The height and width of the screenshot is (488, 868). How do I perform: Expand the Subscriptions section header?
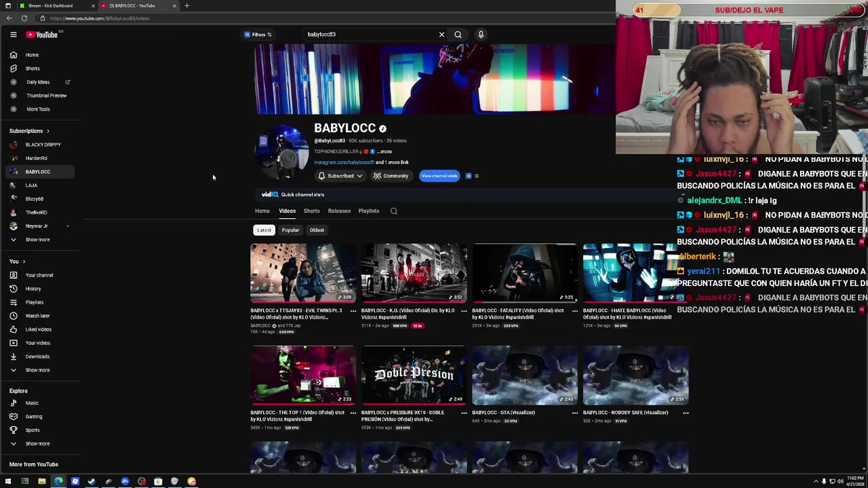29,131
